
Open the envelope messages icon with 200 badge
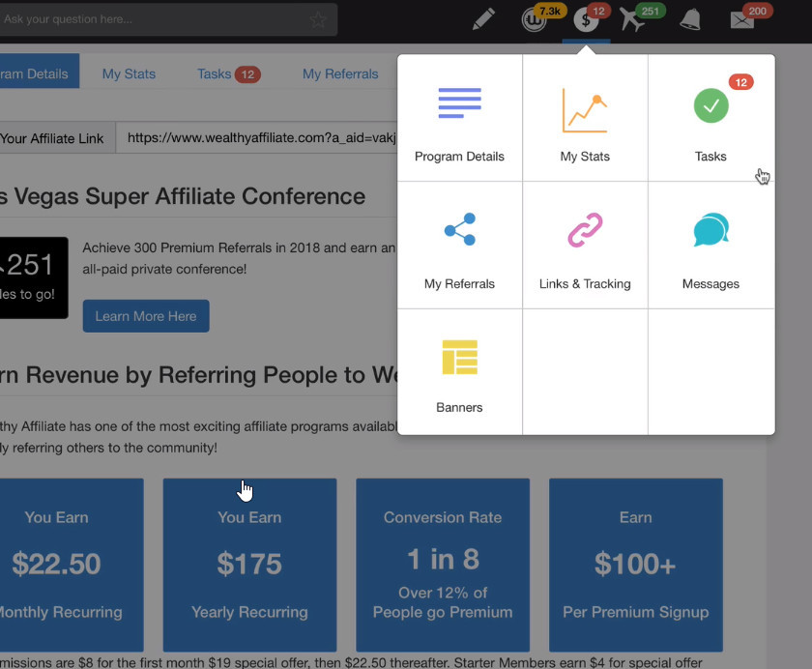point(742,20)
